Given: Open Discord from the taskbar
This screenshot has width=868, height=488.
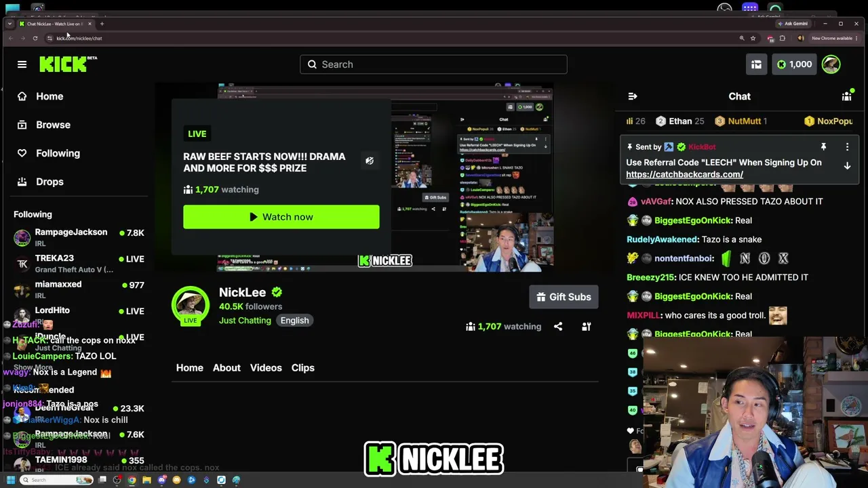Looking at the screenshot, I should [162, 481].
